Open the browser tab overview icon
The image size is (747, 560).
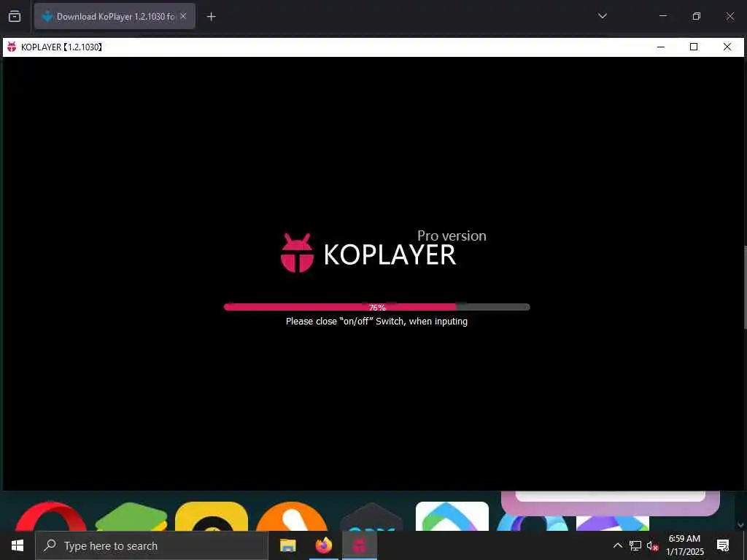click(15, 16)
